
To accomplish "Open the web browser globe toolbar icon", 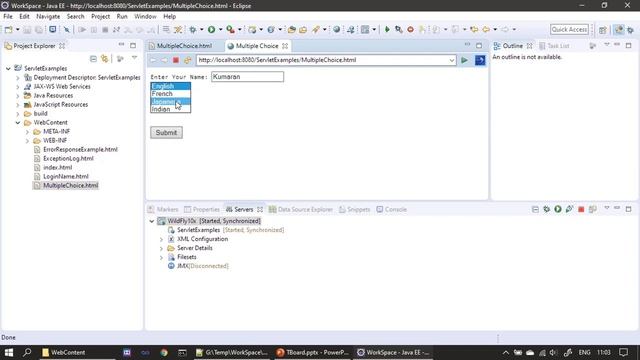I will (x=337, y=29).
